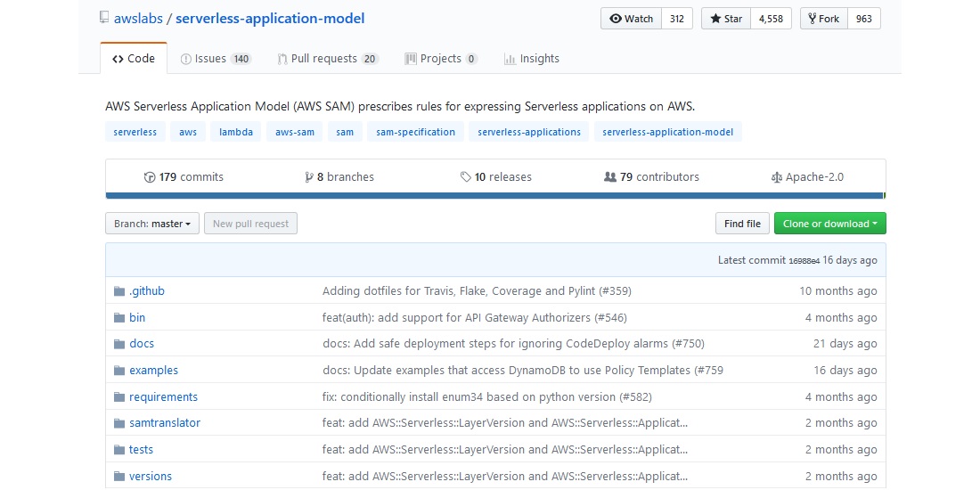
Task: Click the language color bar under stats
Action: [x=494, y=195]
